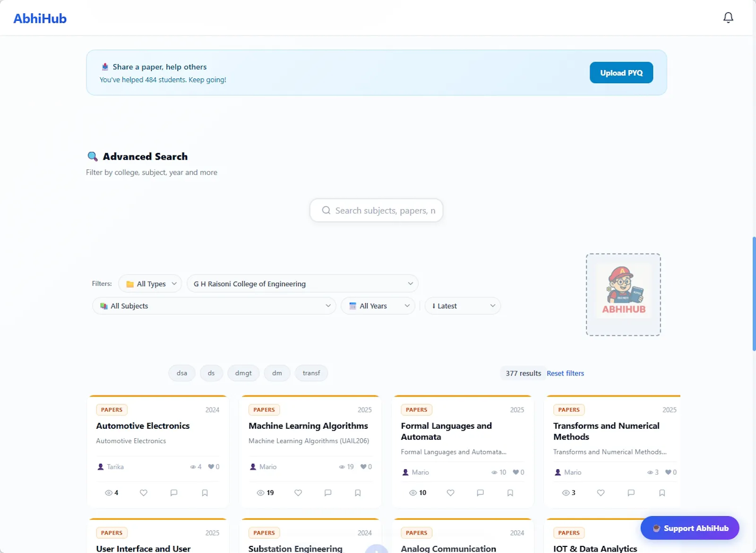The height and width of the screenshot is (553, 756).
Task: Like the Formal Languages and Automata paper
Action: 450,493
